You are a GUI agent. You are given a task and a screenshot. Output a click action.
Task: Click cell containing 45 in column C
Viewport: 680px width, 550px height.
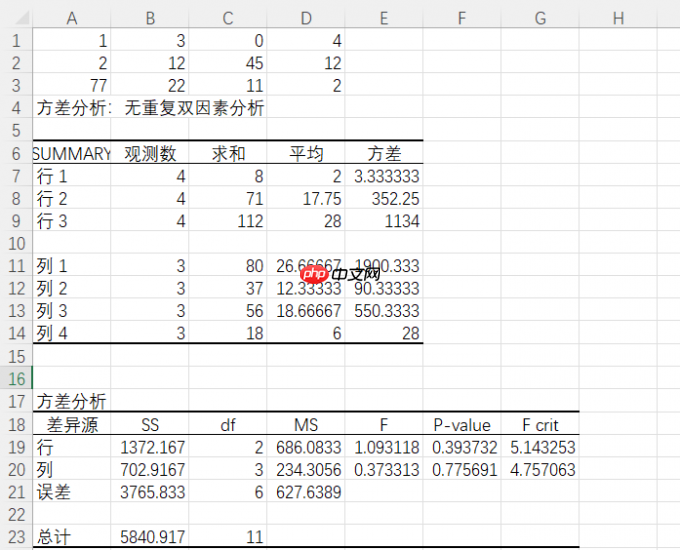[228, 63]
